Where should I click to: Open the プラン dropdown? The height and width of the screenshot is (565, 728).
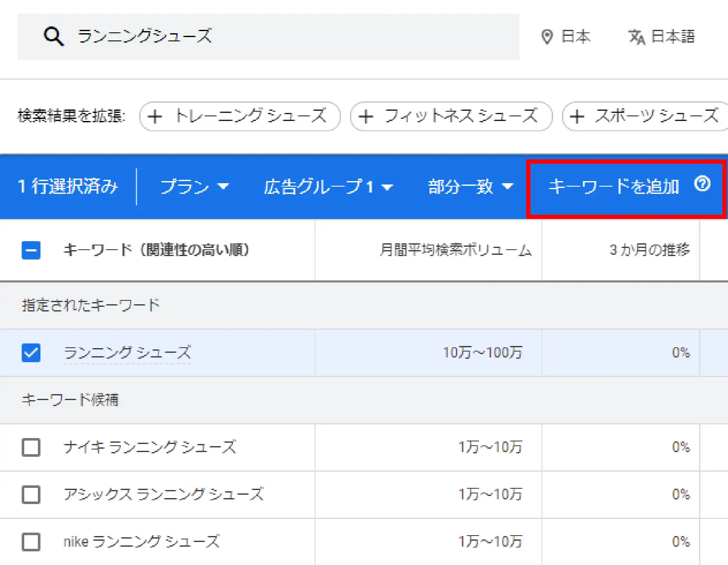[195, 187]
